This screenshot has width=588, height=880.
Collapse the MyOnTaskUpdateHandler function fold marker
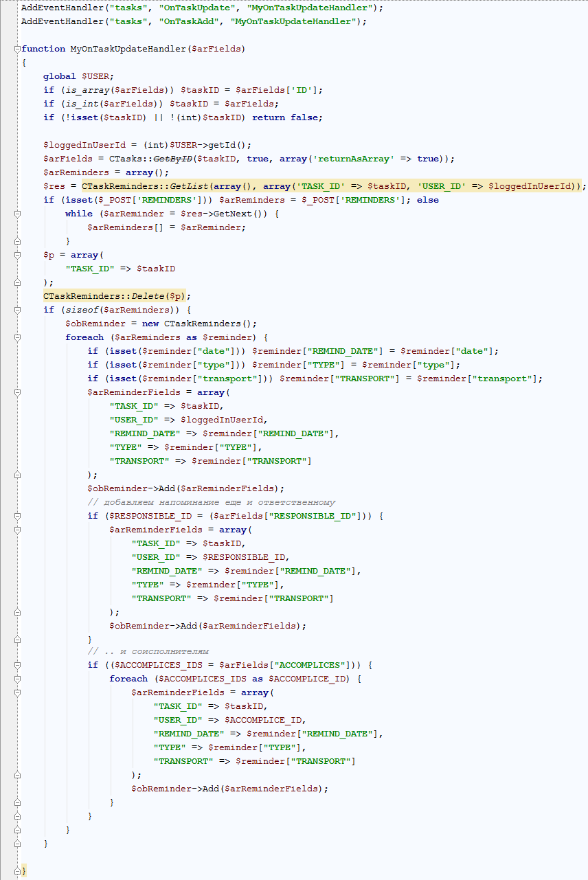point(17,49)
